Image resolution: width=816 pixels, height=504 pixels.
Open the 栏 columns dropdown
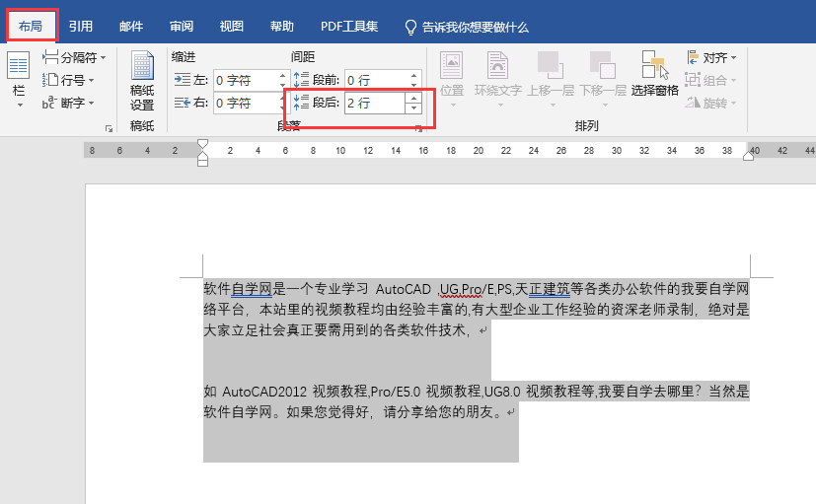pyautogui.click(x=19, y=80)
